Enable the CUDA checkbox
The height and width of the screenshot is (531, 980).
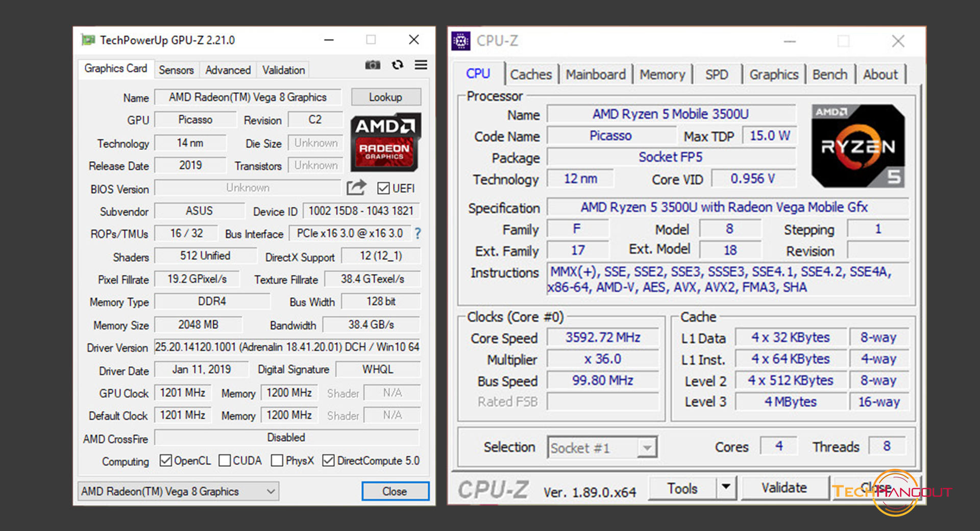point(225,461)
